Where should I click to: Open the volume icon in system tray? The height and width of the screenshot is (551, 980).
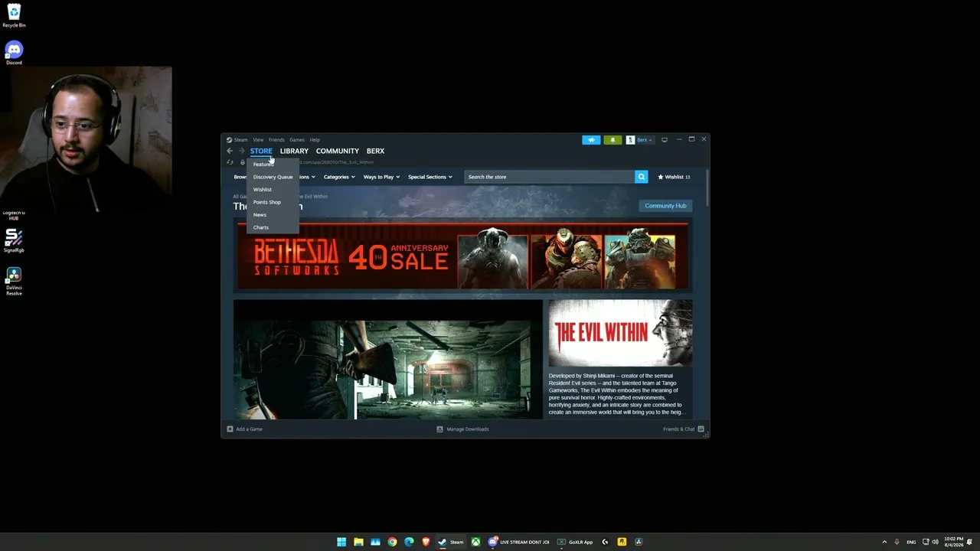pos(935,542)
